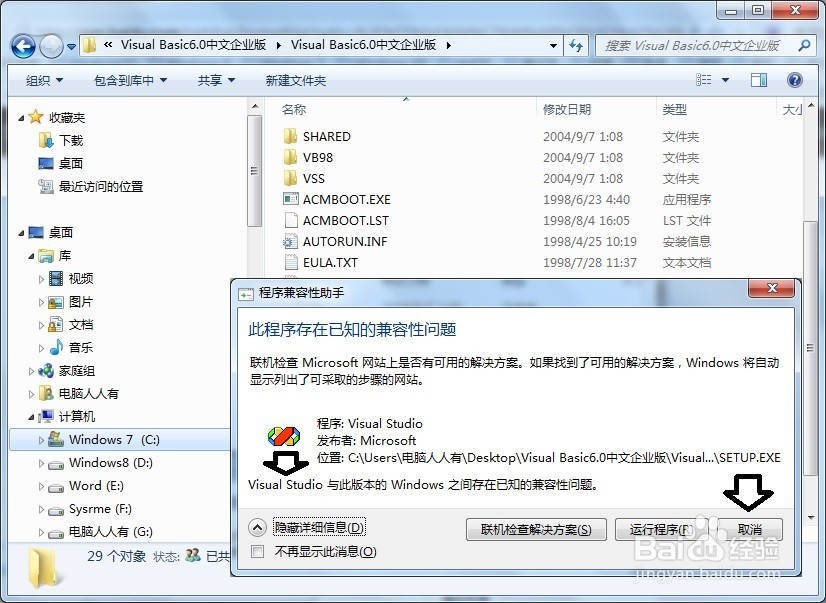
Task: Click the 运行程序 button
Action: pyautogui.click(x=661, y=530)
